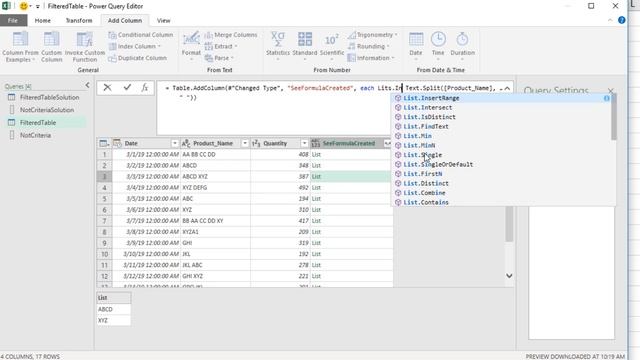This screenshot has width=640, height=360.
Task: Expand SeeFormulaCreated column icon
Action: (387, 143)
